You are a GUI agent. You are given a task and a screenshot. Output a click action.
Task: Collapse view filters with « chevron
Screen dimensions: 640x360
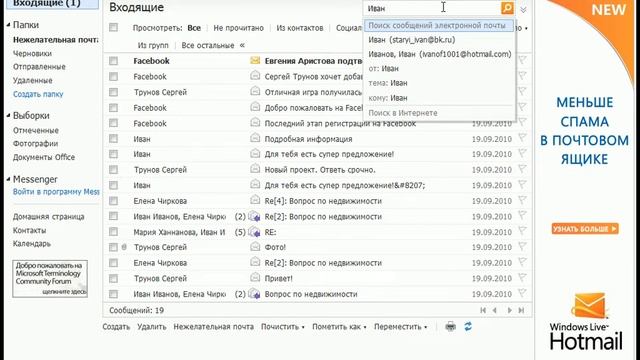click(242, 45)
